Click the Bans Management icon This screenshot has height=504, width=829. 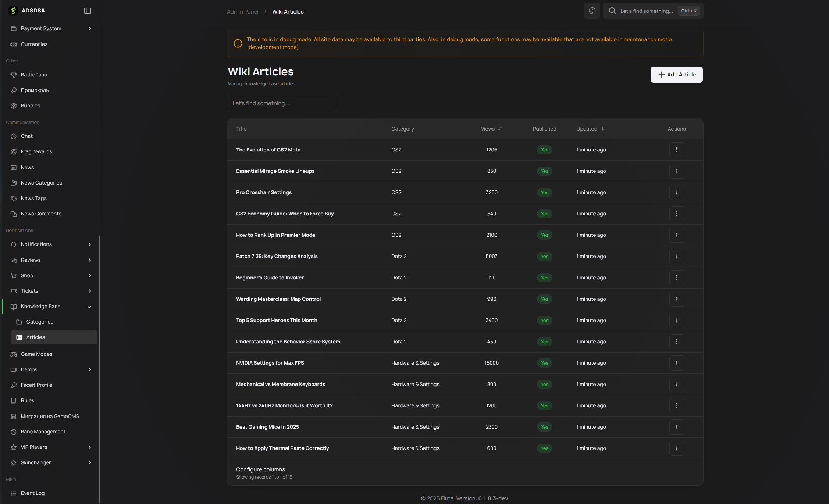click(x=14, y=432)
